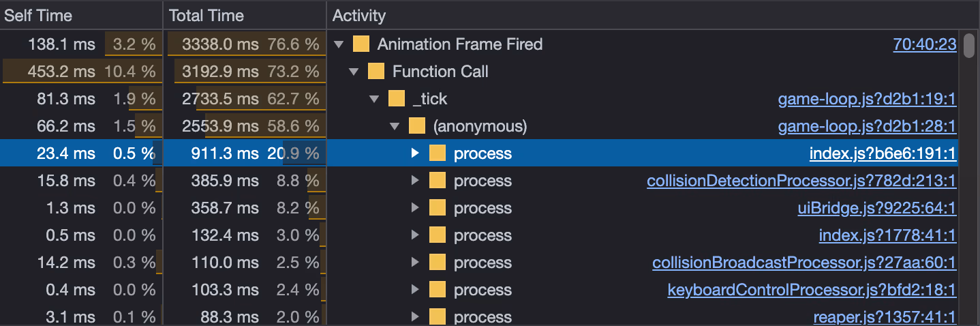Screen dimensions: 980x326
Task: Expand the selected process index.js?b6e6 row
Action: pos(415,153)
